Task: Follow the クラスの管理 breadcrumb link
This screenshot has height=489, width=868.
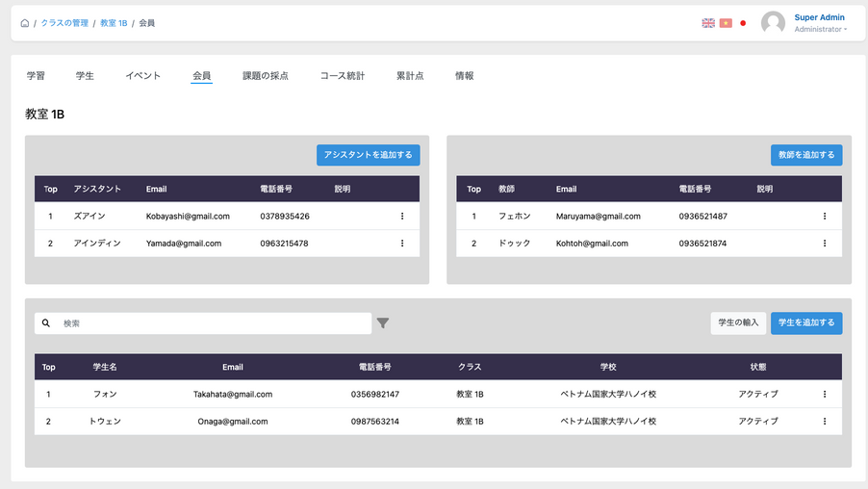Action: pos(64,23)
